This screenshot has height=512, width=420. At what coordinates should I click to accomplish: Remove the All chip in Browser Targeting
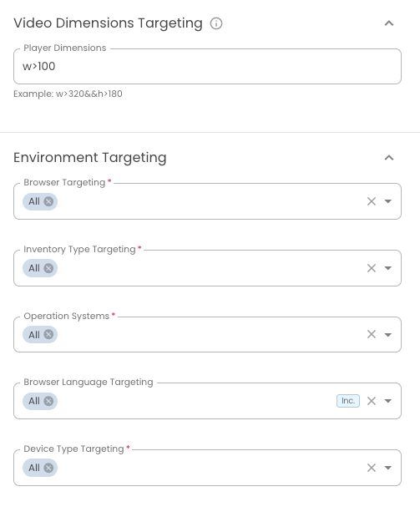pyautogui.click(x=48, y=201)
